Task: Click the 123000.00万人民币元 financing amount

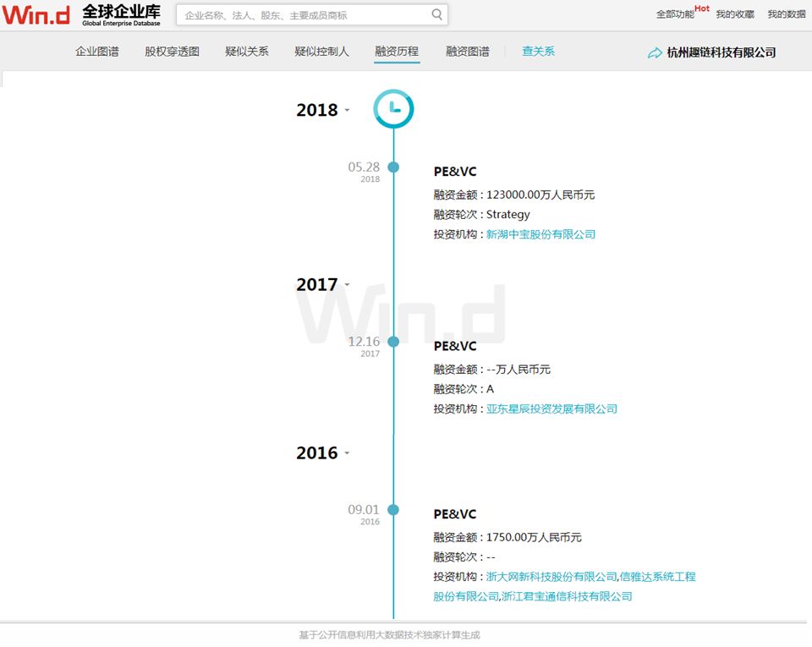Action: [x=540, y=195]
